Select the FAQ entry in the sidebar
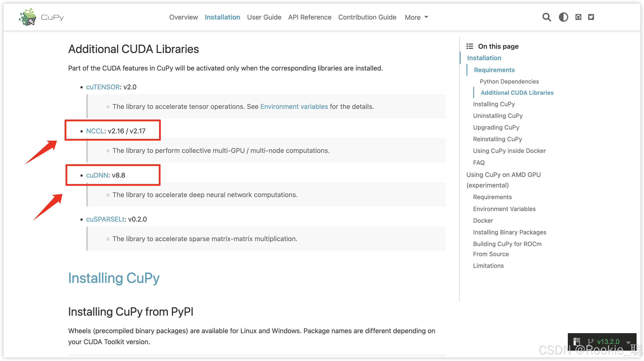 [478, 162]
